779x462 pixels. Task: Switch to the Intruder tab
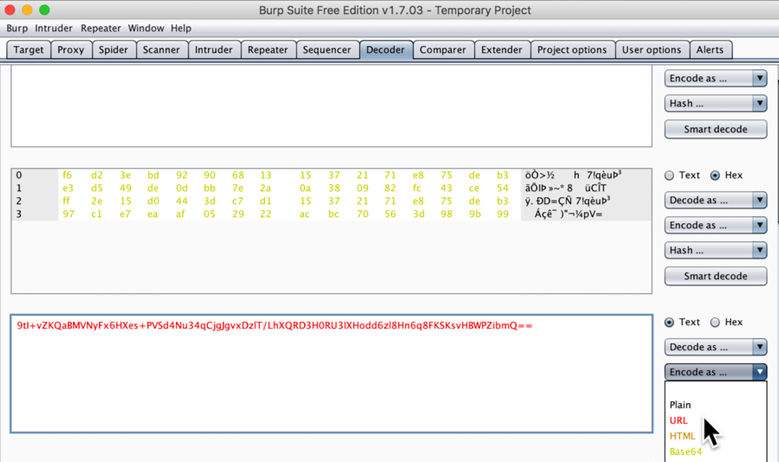pyautogui.click(x=214, y=50)
